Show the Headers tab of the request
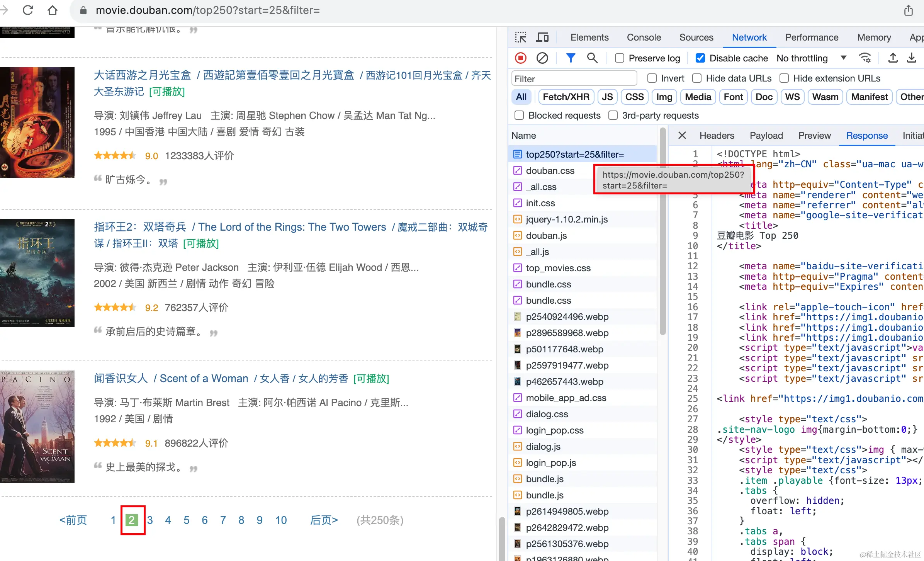Screen dimensions: 924x561 pyautogui.click(x=717, y=136)
